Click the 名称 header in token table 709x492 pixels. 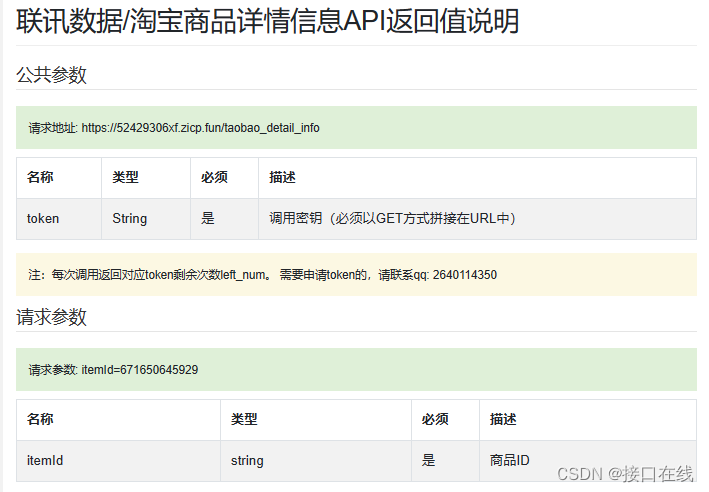click(x=59, y=178)
